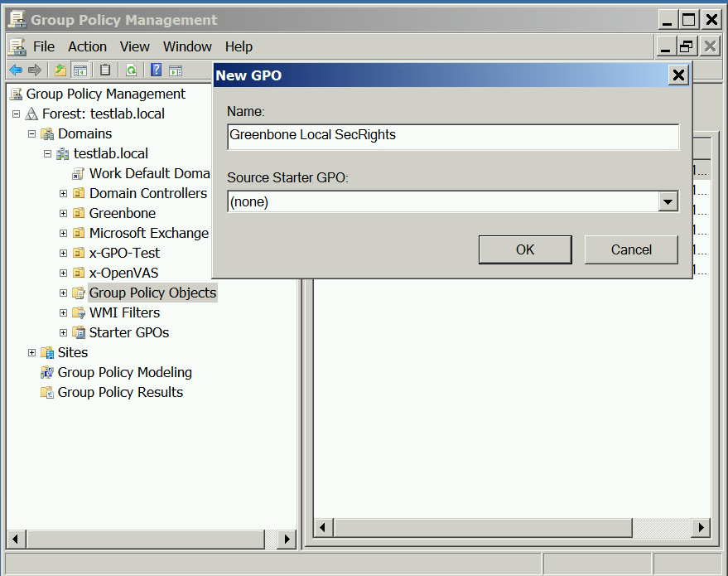
Task: Expand the Greenbone OU node
Action: pos(64,214)
